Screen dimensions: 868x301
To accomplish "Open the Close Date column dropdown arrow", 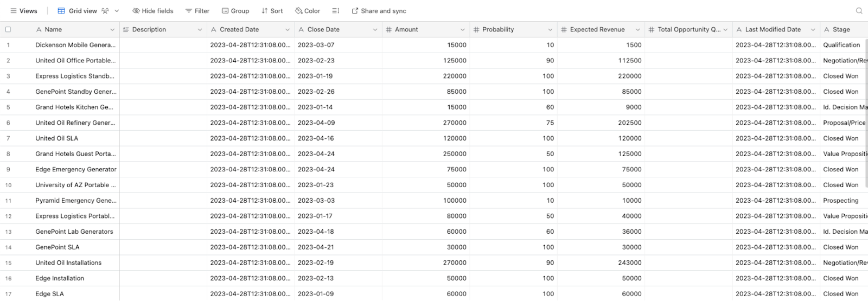I will tap(375, 30).
